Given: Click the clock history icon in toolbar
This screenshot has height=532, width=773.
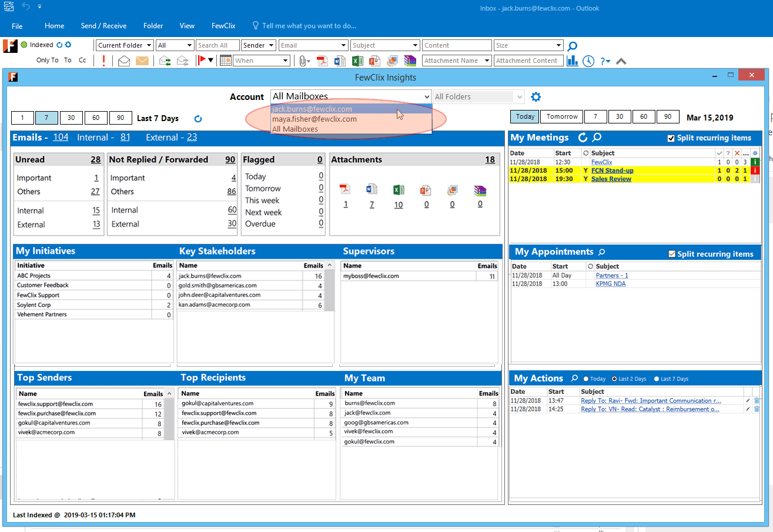Looking at the screenshot, I should tap(588, 61).
